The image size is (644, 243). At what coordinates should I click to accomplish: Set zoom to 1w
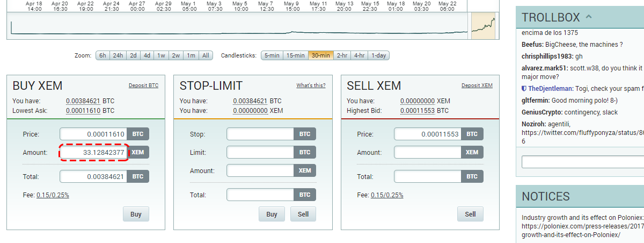(x=161, y=55)
